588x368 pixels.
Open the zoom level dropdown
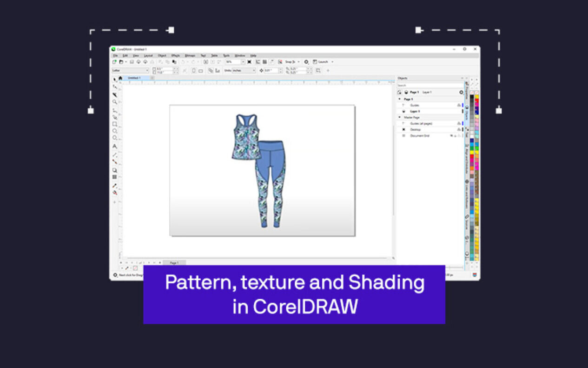(243, 61)
